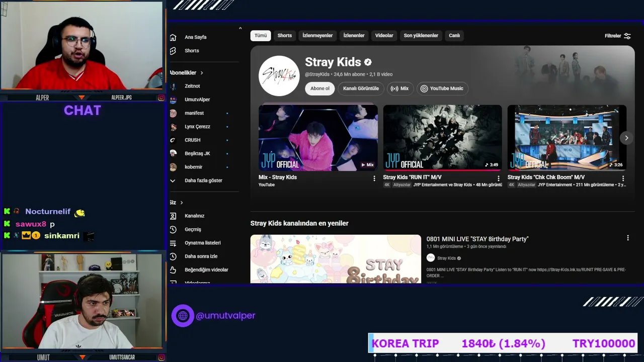644x362 pixels.
Task: Click the Nocturnelif username in chat
Action: (48, 212)
